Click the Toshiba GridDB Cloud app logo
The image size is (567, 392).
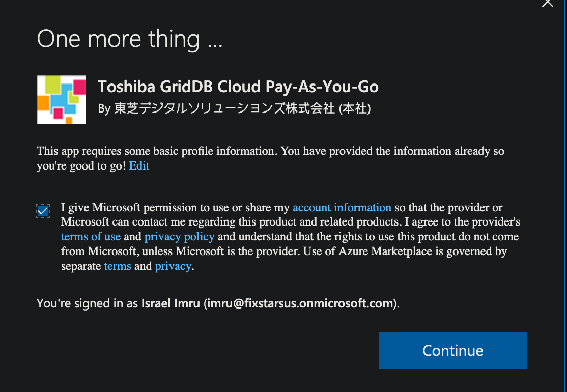pyautogui.click(x=61, y=100)
